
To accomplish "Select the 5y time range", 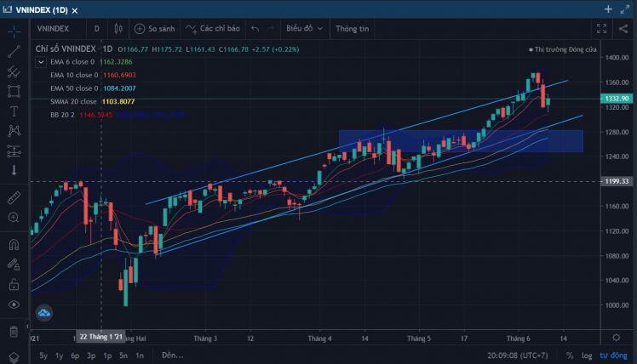I will tap(43, 355).
